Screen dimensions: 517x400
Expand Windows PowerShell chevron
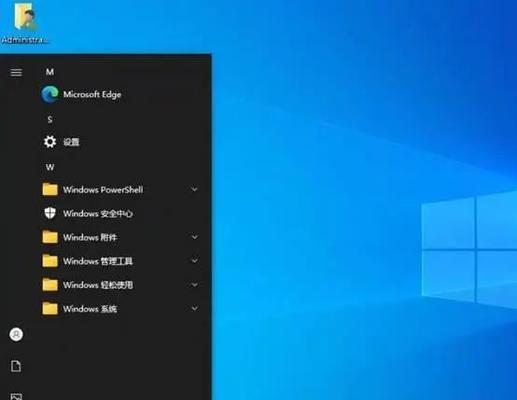click(194, 189)
